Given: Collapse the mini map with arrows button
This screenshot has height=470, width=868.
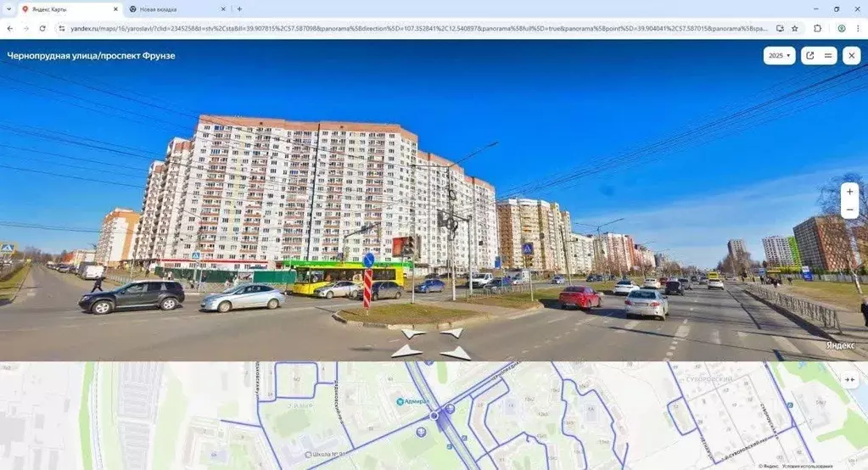Looking at the screenshot, I should click(849, 380).
